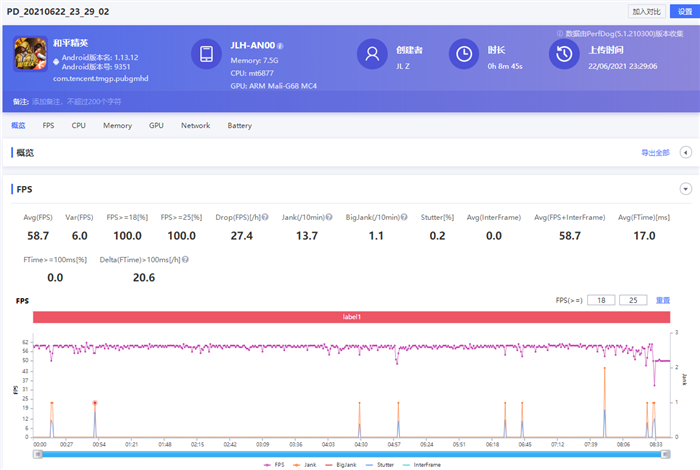Click the blue settings button at top right
700x470 pixels.
(x=685, y=11)
